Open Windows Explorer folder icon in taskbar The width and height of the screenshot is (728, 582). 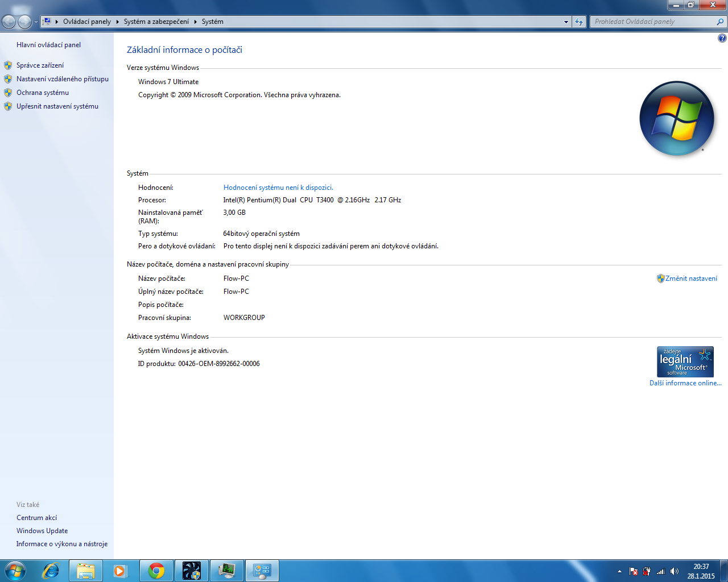coord(86,571)
